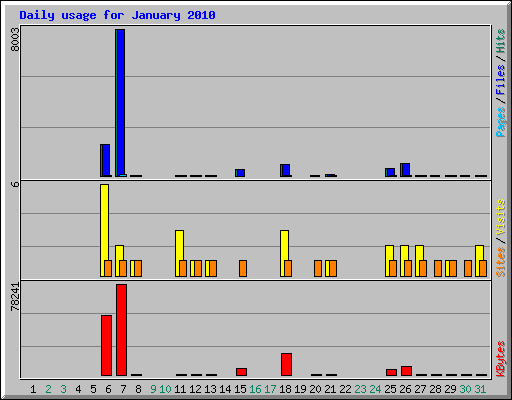Click the green "2" day label
The image size is (512, 400).
click(48, 389)
